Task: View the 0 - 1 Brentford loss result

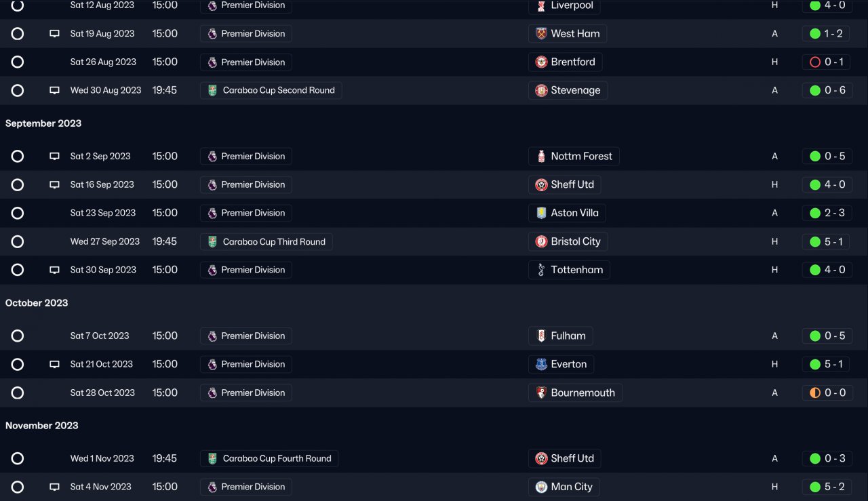Action: click(x=828, y=62)
